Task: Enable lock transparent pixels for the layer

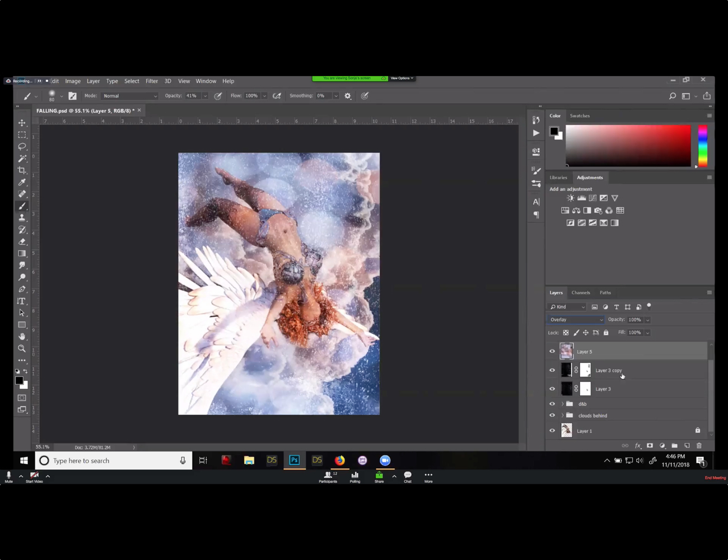Action: pyautogui.click(x=566, y=332)
